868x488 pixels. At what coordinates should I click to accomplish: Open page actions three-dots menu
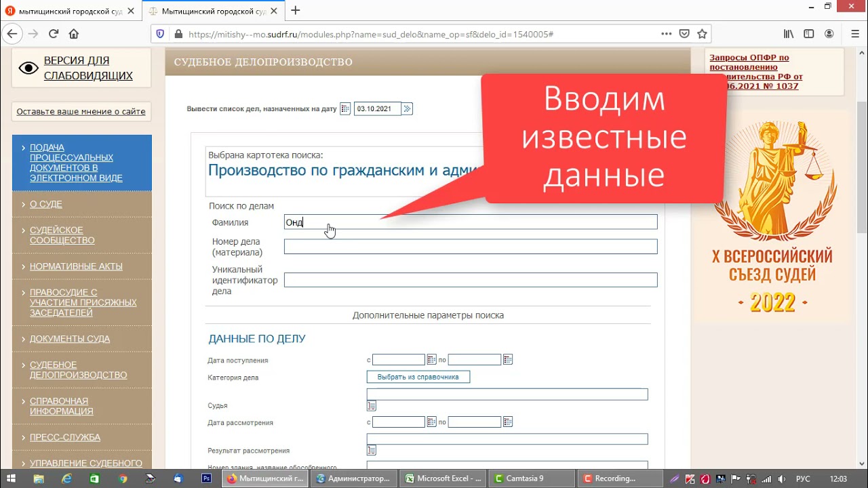[x=667, y=34]
